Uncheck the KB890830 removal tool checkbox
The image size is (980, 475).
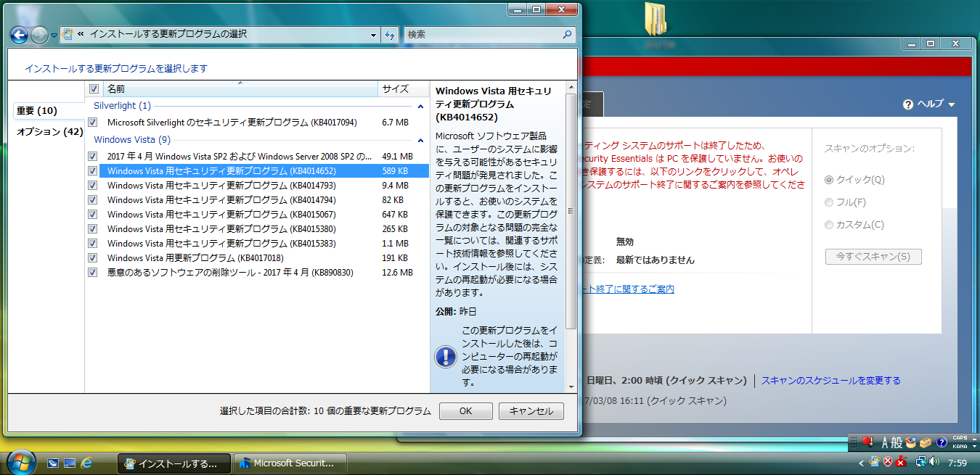93,272
